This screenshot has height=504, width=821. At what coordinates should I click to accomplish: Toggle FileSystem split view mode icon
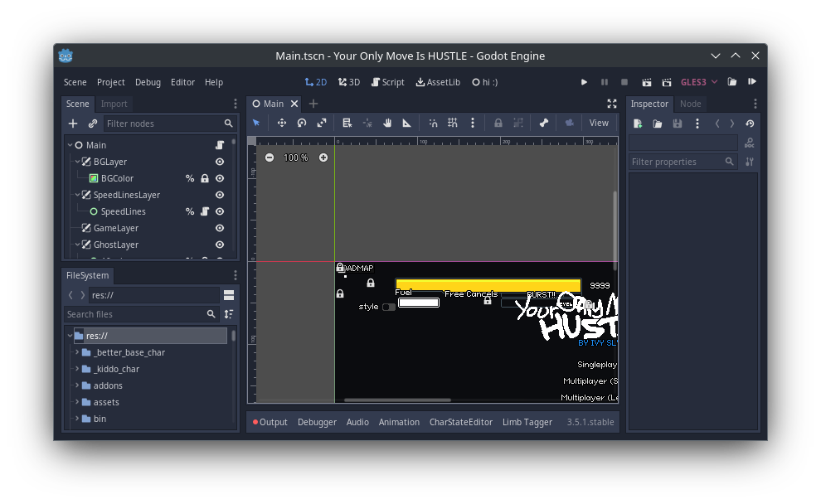(x=229, y=295)
